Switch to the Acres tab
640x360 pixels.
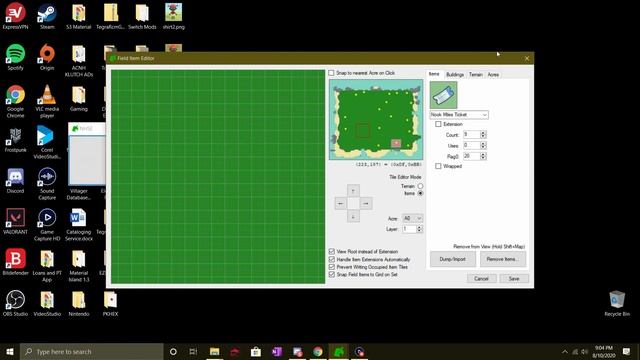pyautogui.click(x=493, y=75)
